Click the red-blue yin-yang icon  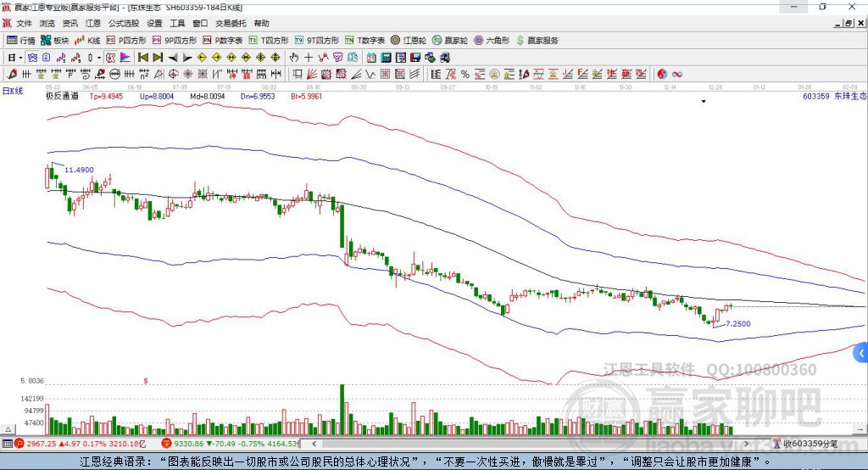(662, 74)
